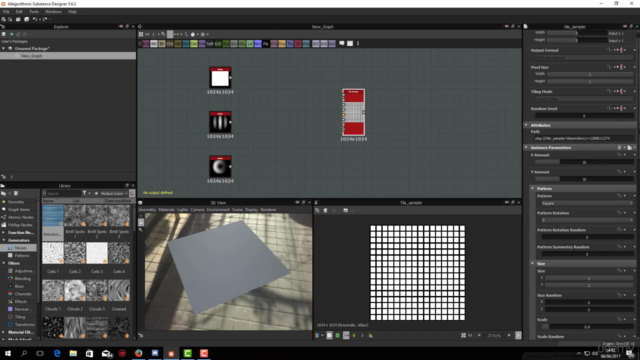
Task: Open the Materials menu in 3D View
Action: [167, 210]
